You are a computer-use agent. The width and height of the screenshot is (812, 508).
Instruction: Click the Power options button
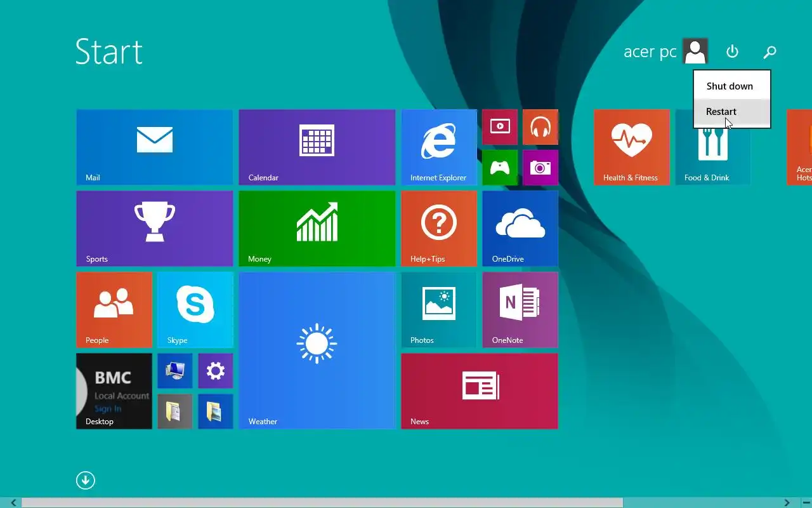(x=732, y=51)
